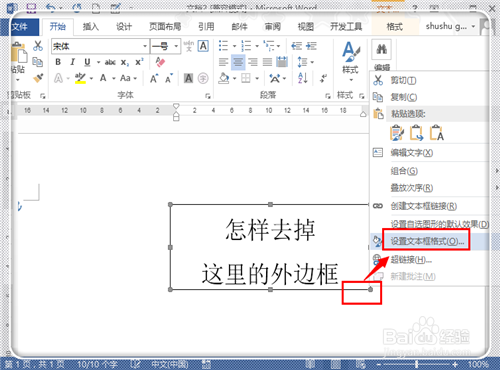Open the Change Case Aa dropdown
Screen dimensions: 500x370
tap(128, 78)
